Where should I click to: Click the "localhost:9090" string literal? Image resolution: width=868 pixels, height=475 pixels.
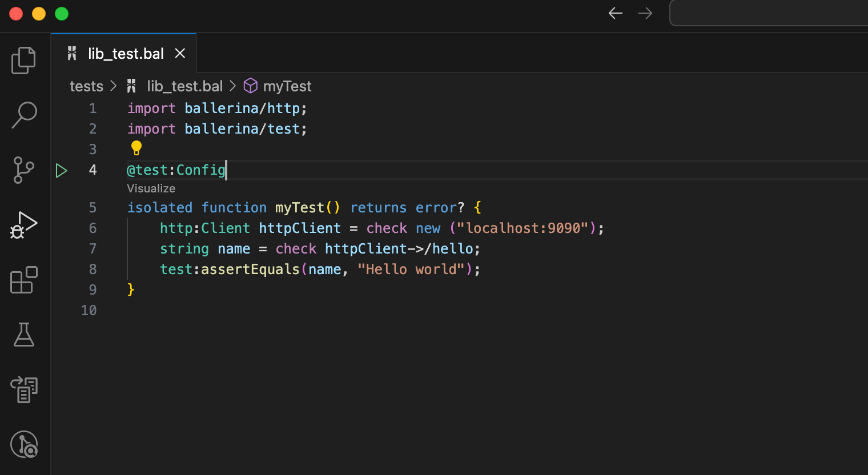click(523, 228)
